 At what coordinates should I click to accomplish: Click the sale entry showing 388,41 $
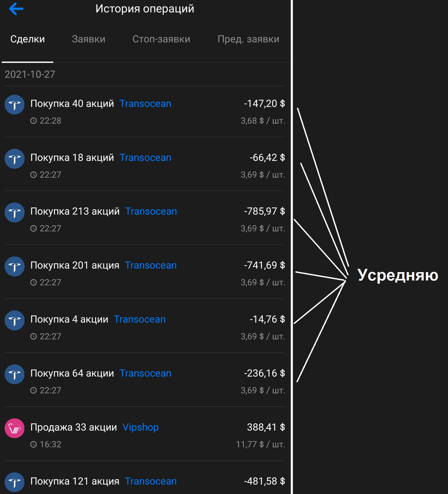pos(144,434)
